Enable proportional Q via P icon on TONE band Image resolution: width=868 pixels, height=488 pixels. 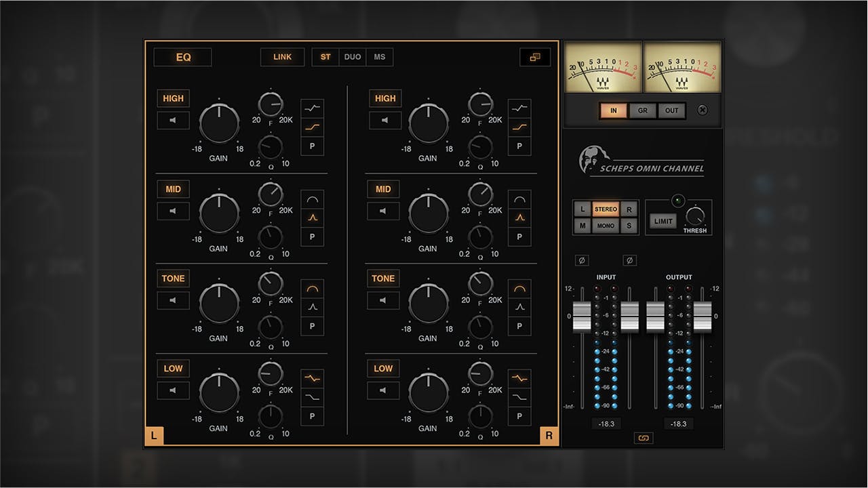pyautogui.click(x=312, y=326)
